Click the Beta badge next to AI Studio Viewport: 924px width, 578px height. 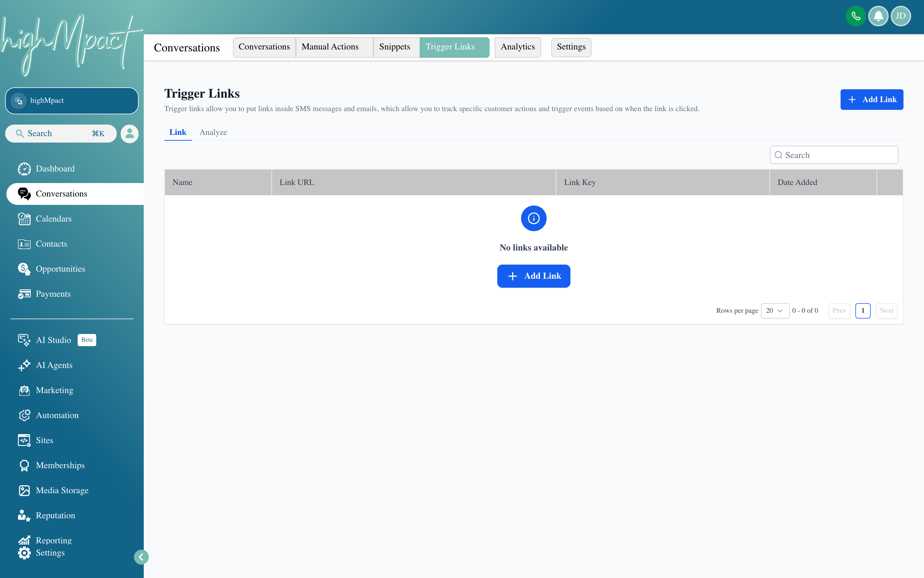coord(87,340)
